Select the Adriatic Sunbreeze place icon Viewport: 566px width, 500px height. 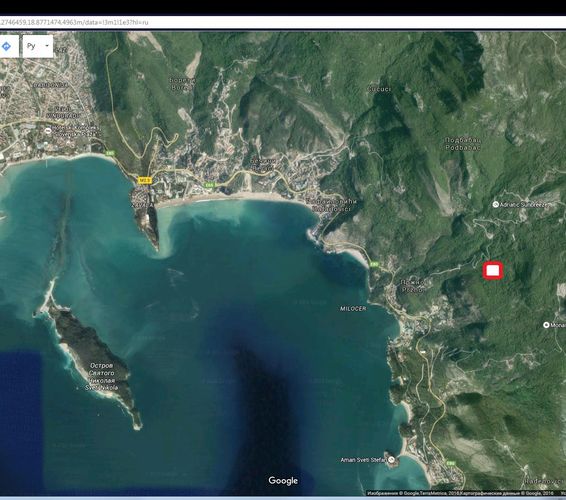click(496, 204)
